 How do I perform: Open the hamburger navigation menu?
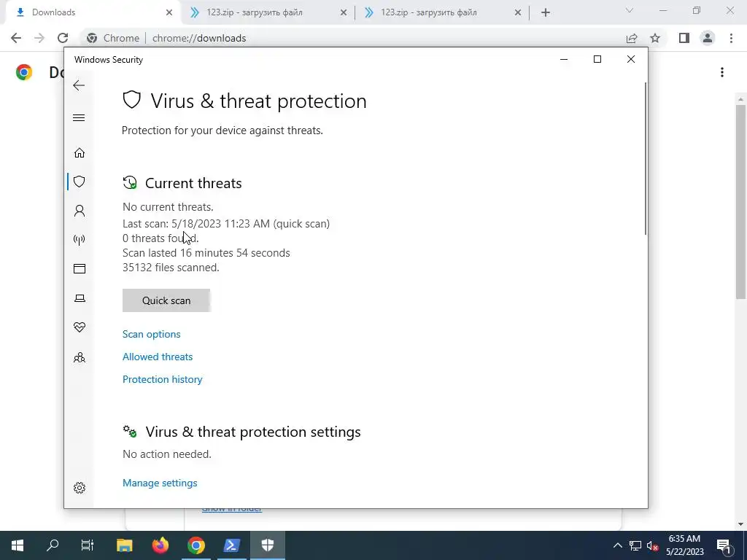(x=79, y=117)
